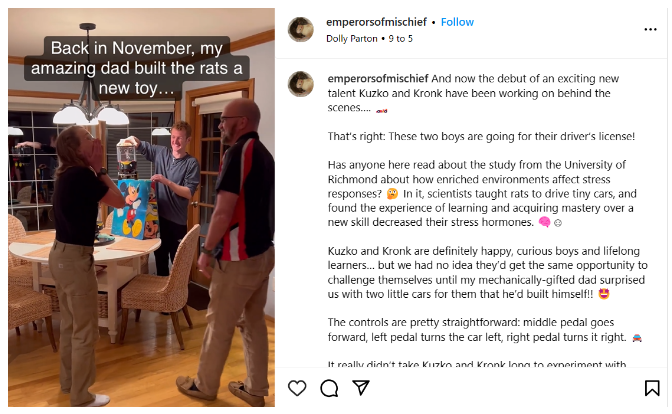Screen dimensions: 672x414
Task: Click the bold emperorsofmischief username in the caption
Action: [x=378, y=77]
